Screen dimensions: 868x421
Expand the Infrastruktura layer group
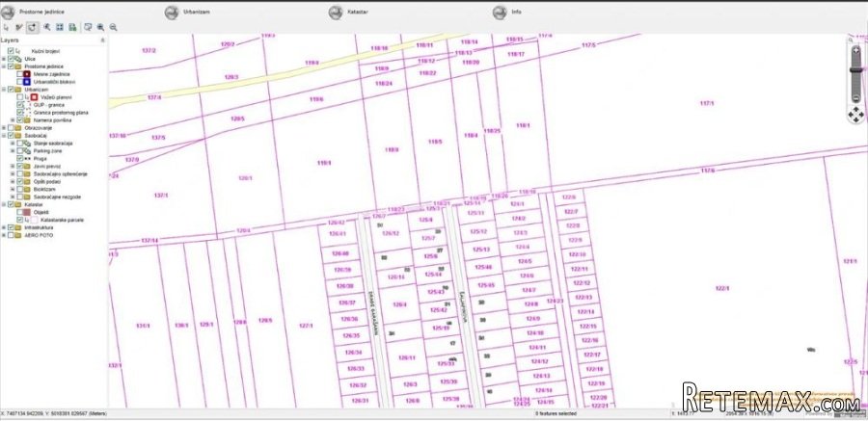click(4, 227)
